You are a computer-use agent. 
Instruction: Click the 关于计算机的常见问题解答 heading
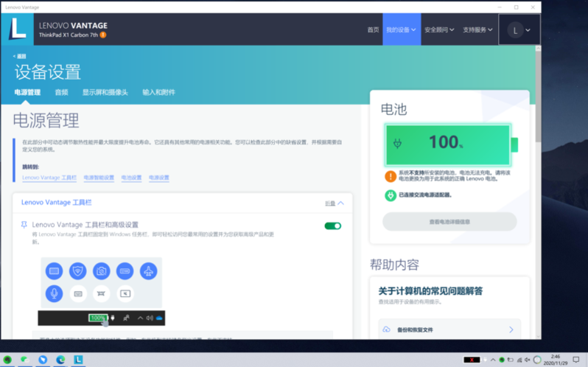coord(430,291)
